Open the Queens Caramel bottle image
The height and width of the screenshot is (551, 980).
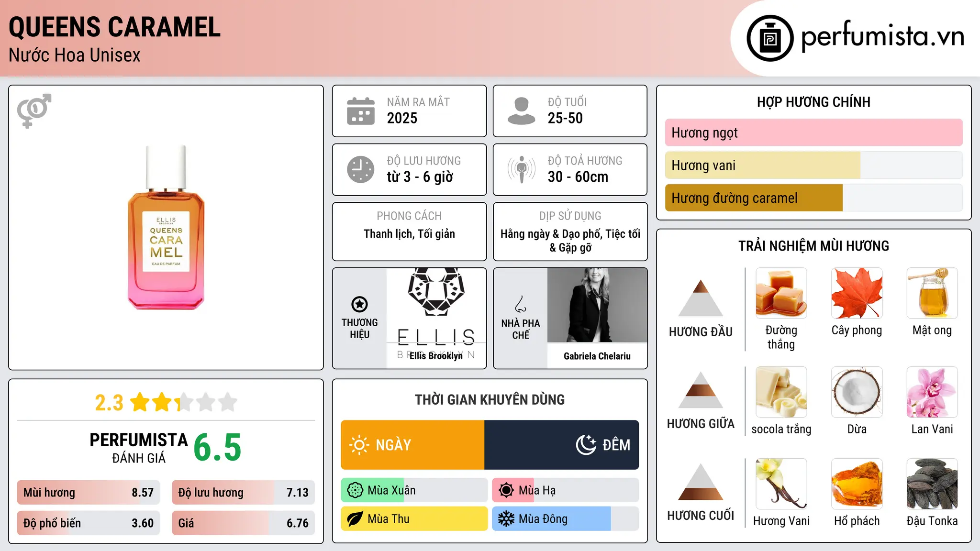click(x=166, y=228)
